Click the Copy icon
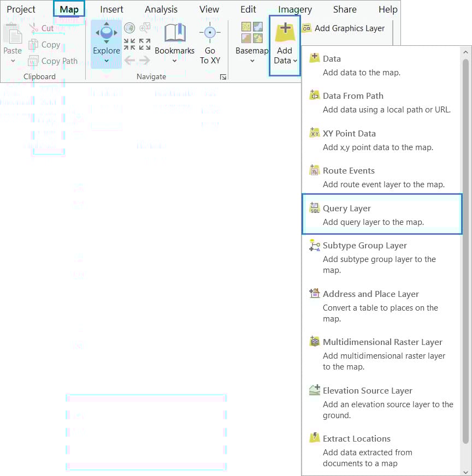This screenshot has height=476, width=472. [34, 45]
